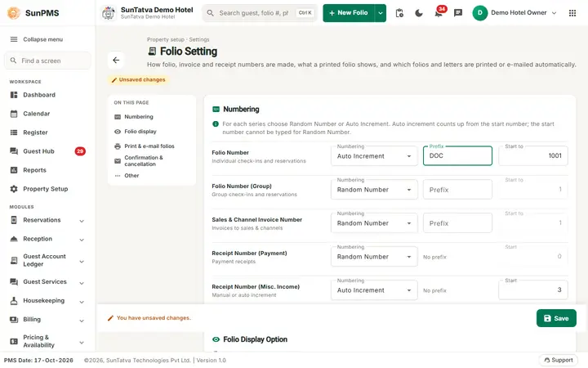Jump to Other section
This screenshot has width=588, height=368.
[152, 175]
